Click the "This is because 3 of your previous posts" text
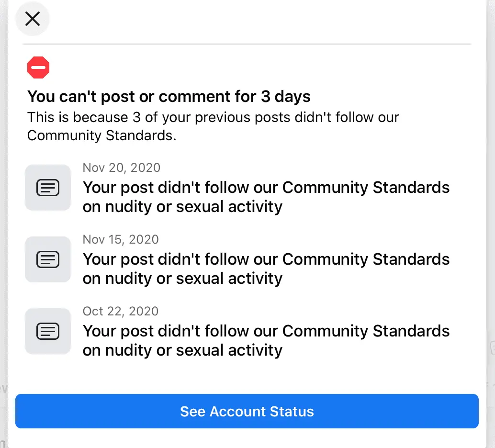 tap(213, 117)
